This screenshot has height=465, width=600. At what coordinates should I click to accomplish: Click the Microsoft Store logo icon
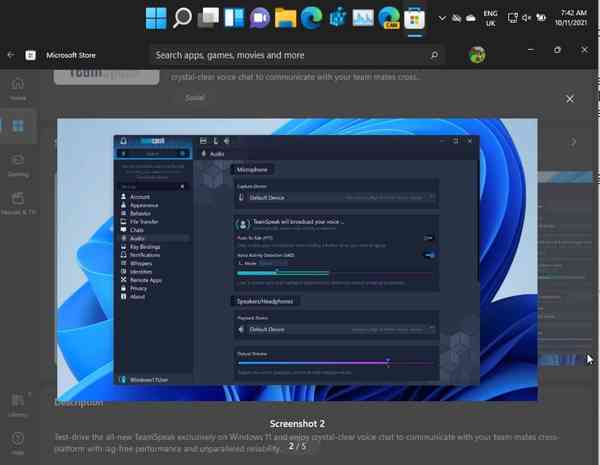click(x=31, y=55)
